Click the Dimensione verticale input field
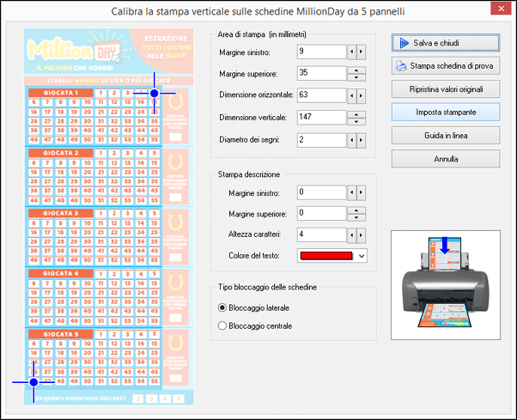 point(319,117)
